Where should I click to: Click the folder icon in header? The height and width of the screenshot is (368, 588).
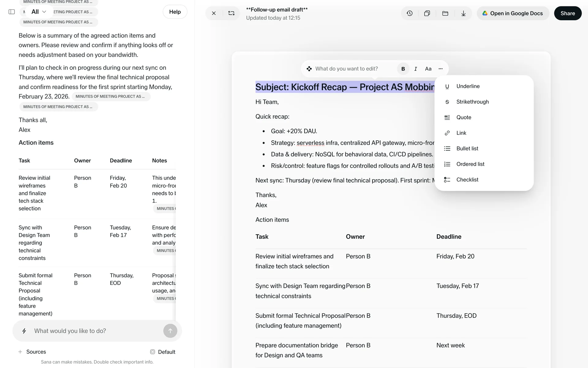pyautogui.click(x=445, y=13)
